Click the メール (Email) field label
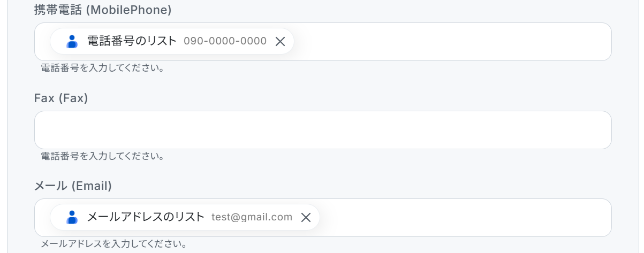 click(73, 186)
